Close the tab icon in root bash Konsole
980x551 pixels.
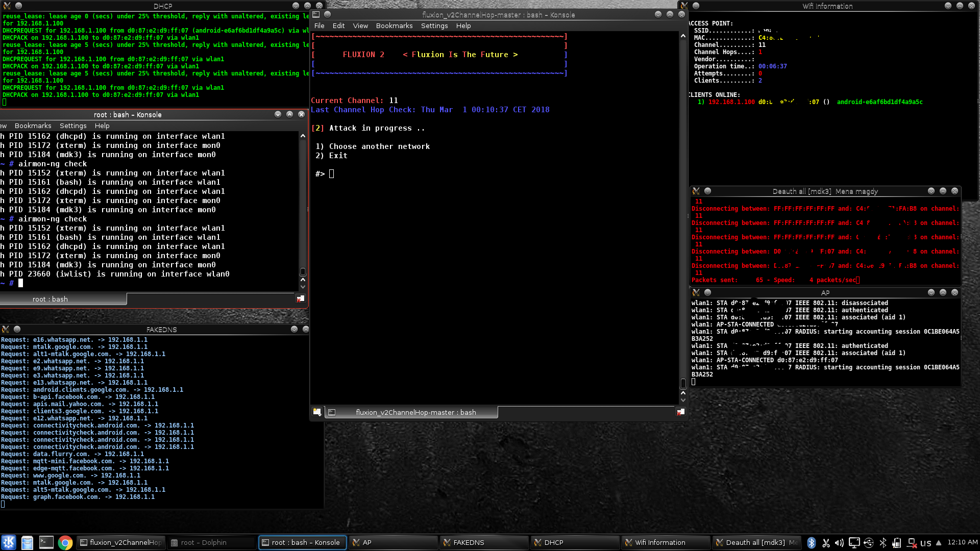click(x=301, y=299)
